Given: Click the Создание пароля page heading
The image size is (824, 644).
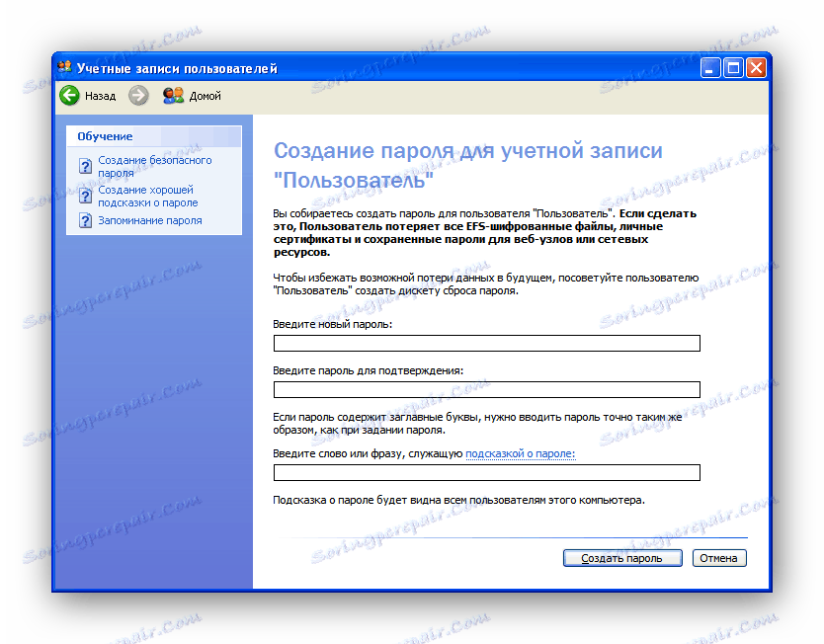Looking at the screenshot, I should click(x=467, y=165).
